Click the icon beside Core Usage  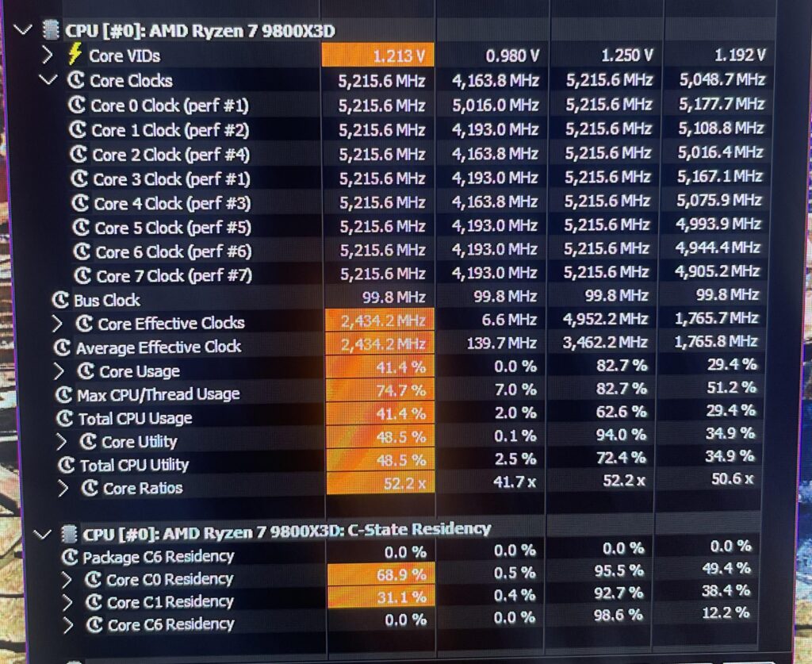coord(86,370)
